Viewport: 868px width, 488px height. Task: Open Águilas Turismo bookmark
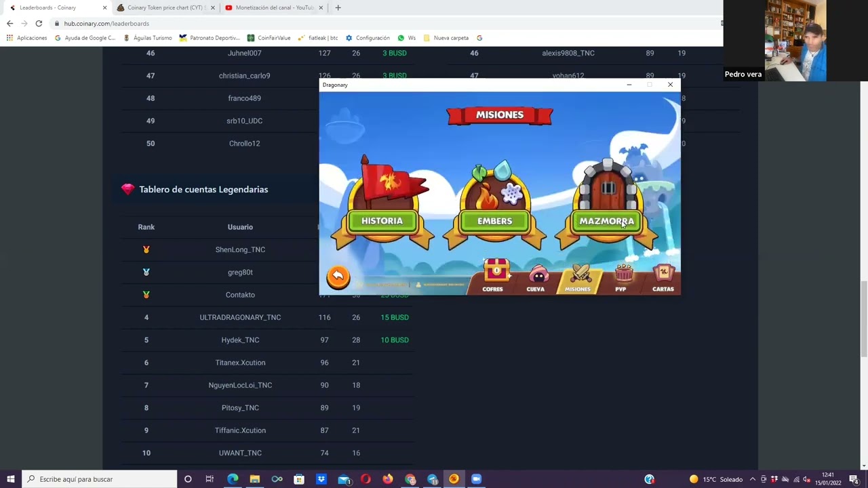point(147,38)
